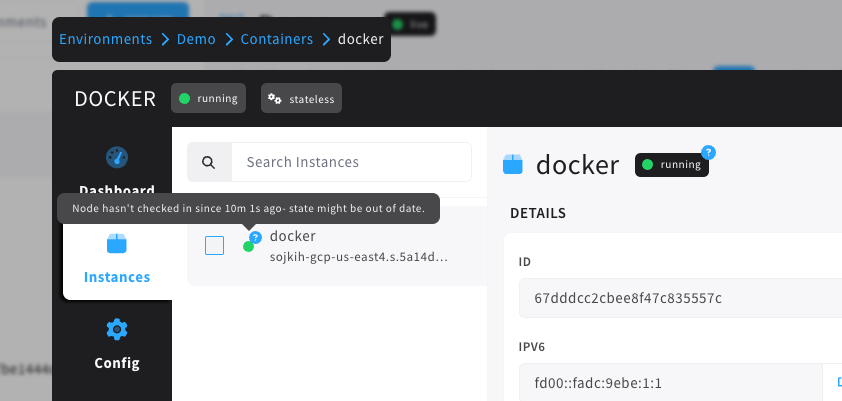Click the running status badge beside DOCKER title
Screen dimensions: 842x401
(x=208, y=98)
